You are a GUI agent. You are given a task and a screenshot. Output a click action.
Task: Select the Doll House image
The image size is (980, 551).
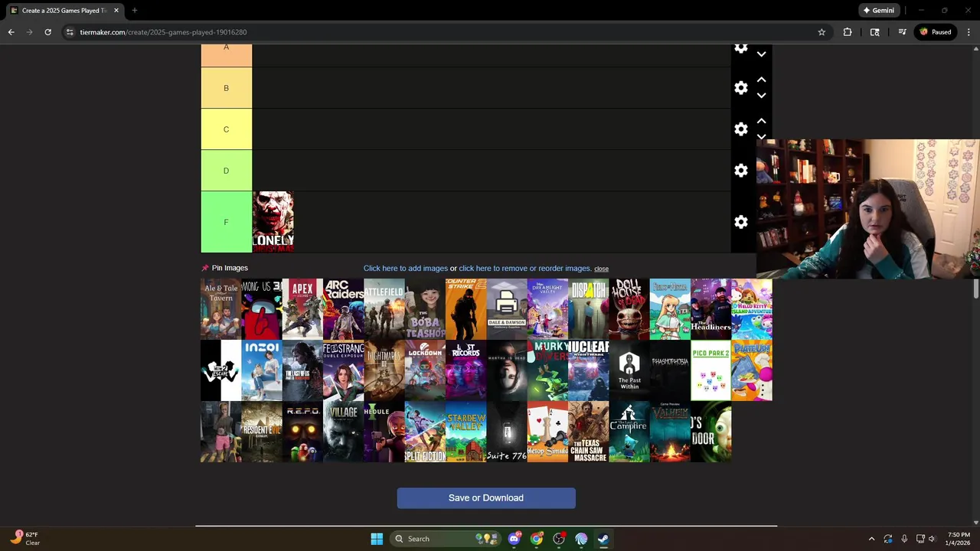coord(629,309)
